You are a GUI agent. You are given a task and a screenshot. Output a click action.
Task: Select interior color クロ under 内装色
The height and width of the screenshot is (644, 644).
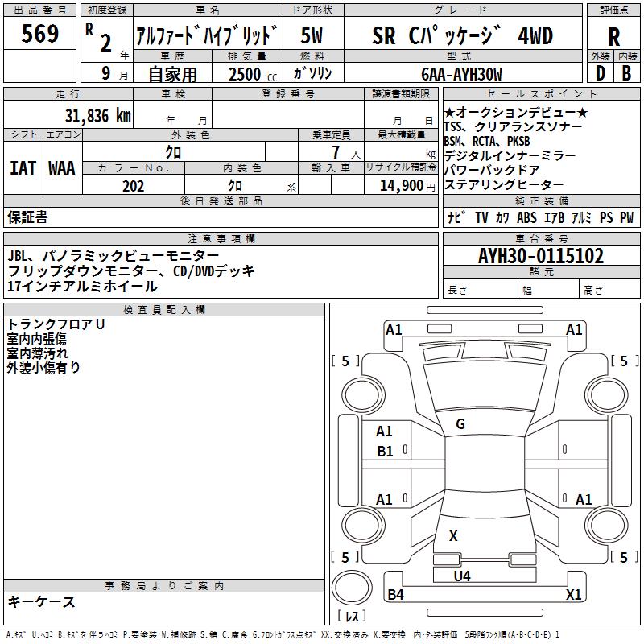point(235,186)
